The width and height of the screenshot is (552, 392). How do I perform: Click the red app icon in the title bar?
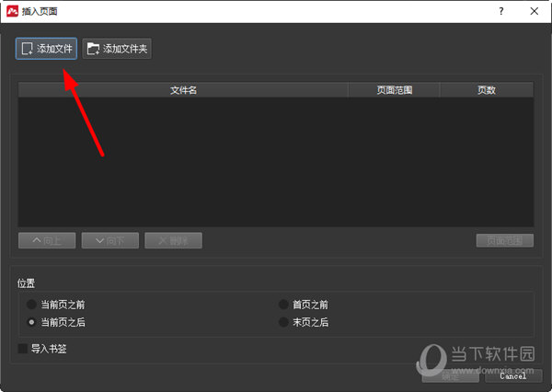12,11
